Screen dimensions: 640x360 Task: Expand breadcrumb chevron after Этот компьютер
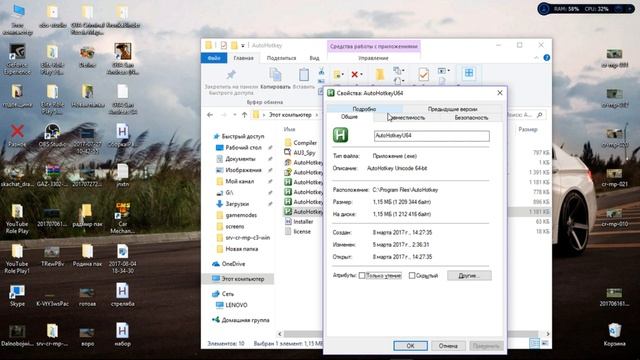[317, 115]
